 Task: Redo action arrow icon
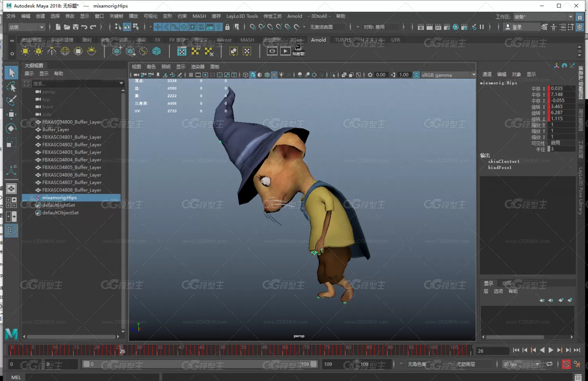click(x=93, y=27)
